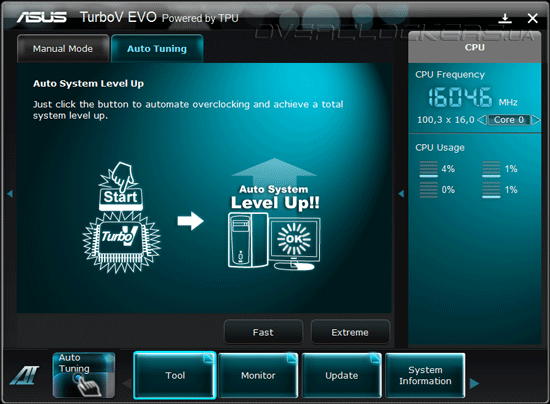Click the minimize-to-tray download arrow icon

click(x=505, y=18)
